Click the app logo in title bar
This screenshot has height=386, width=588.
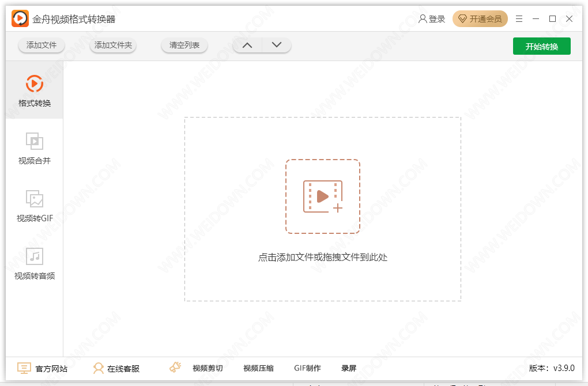click(20, 19)
